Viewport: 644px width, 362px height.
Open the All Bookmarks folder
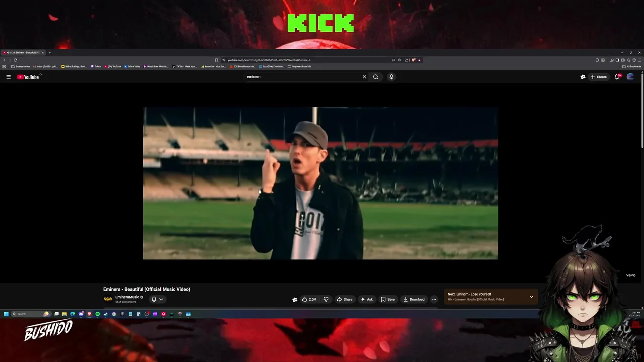[632, 66]
